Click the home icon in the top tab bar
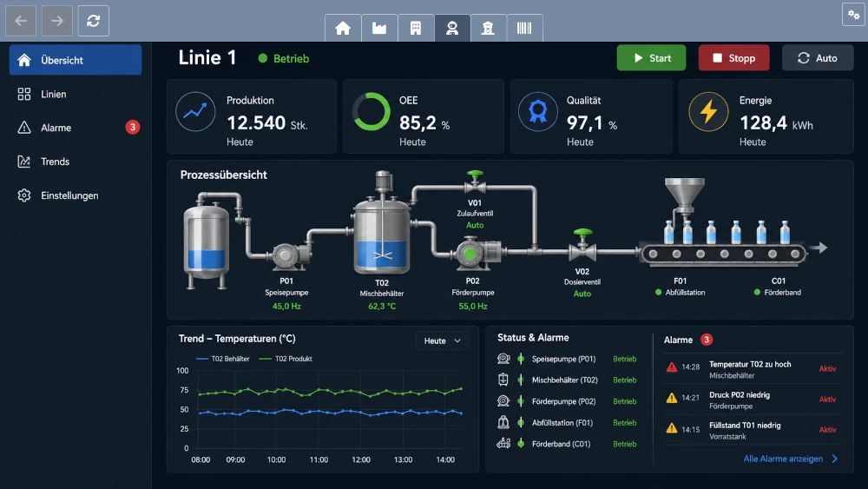This screenshot has width=868, height=489. (x=343, y=28)
